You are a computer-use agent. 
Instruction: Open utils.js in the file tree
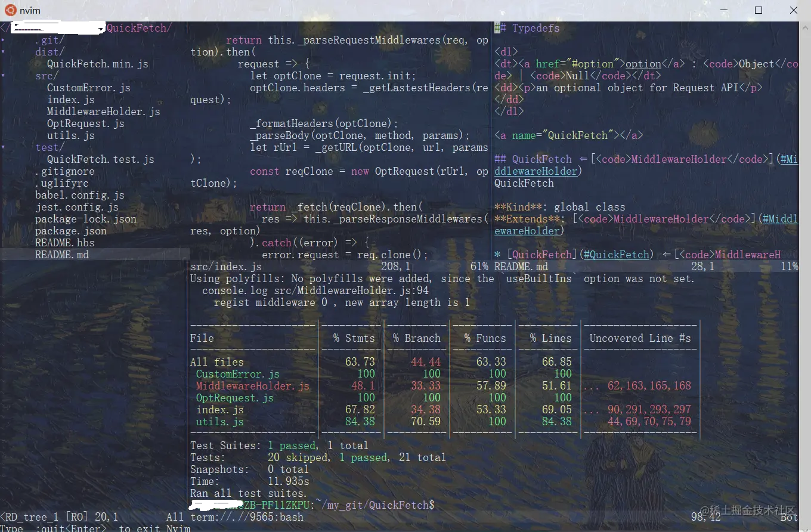(x=71, y=135)
